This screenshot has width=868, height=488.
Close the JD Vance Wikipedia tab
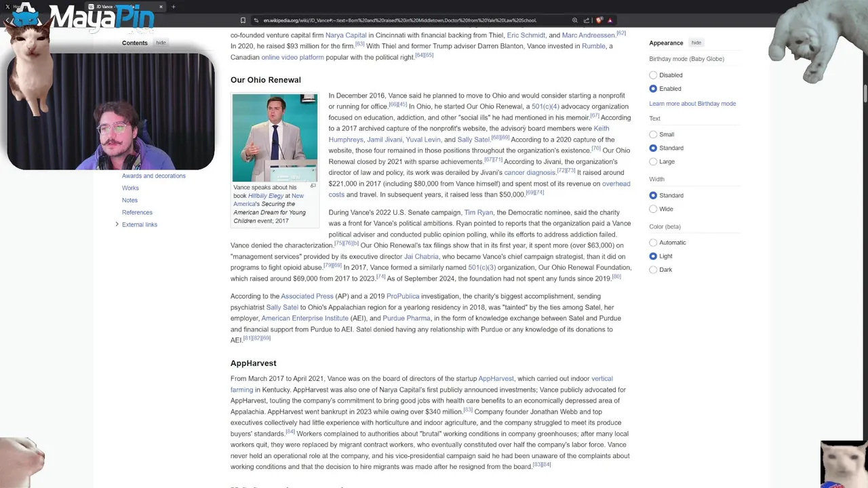(x=161, y=7)
